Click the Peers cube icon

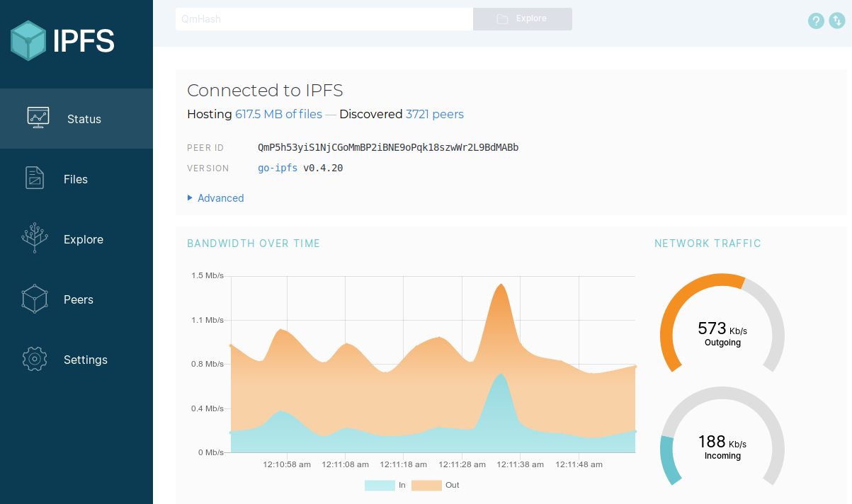pyautogui.click(x=35, y=299)
